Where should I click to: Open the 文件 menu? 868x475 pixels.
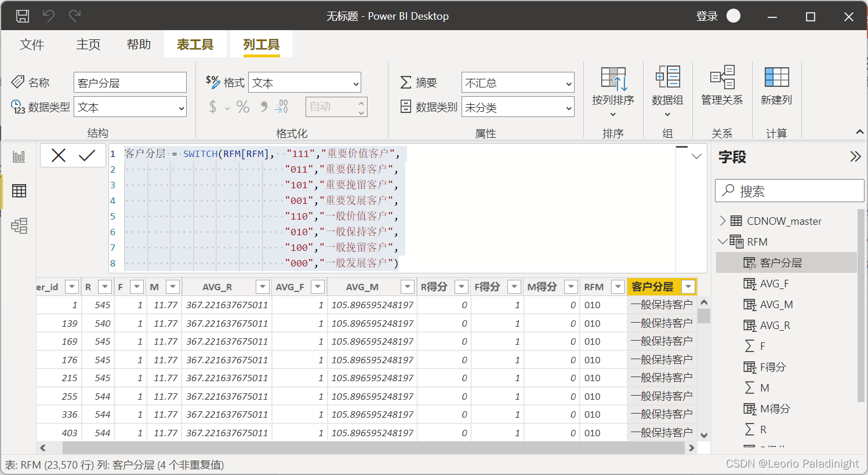click(x=32, y=45)
